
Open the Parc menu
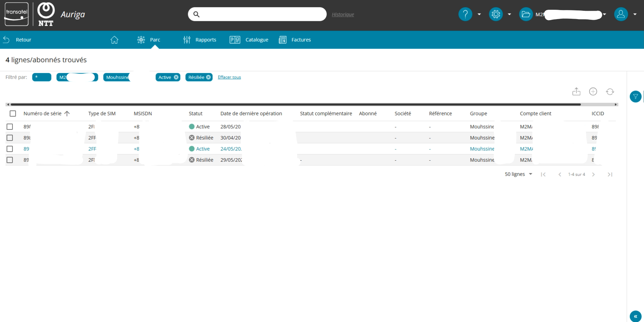tap(149, 40)
